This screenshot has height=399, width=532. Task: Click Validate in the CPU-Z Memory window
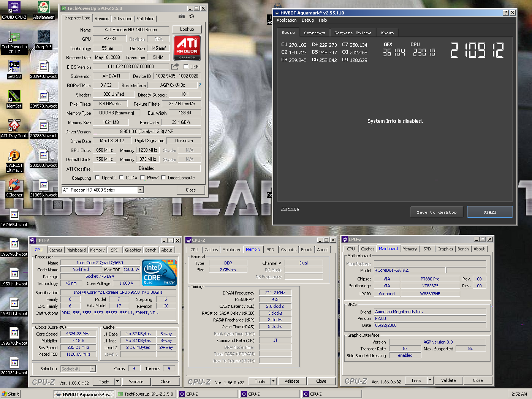click(292, 381)
